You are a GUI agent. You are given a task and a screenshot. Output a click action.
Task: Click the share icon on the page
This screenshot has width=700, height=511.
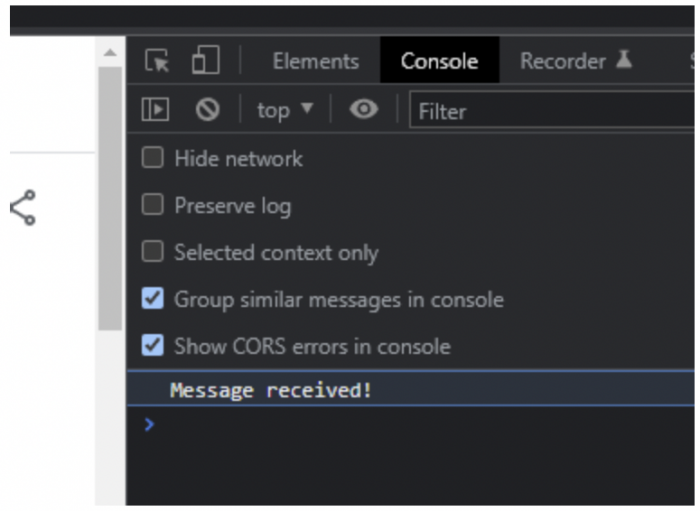tap(23, 208)
